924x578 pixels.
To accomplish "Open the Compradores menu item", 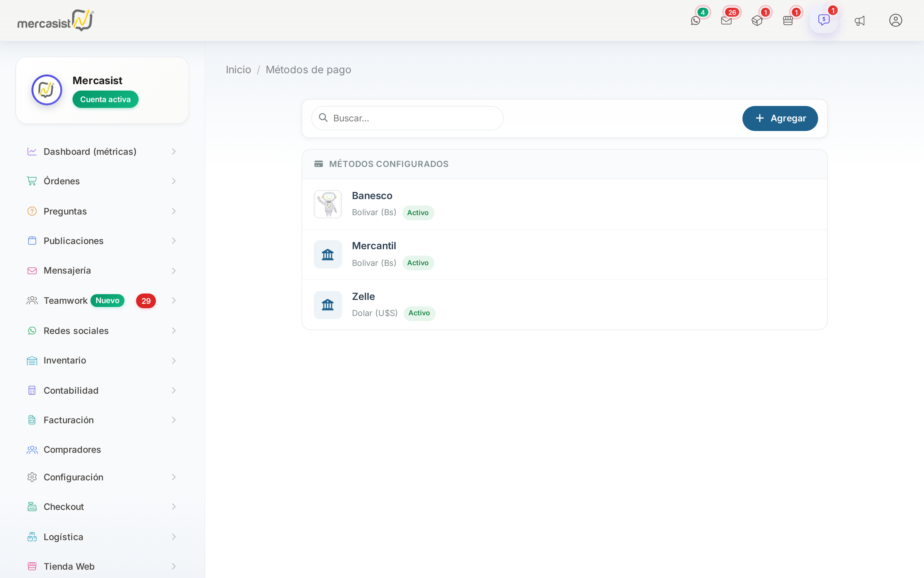I will point(102,450).
